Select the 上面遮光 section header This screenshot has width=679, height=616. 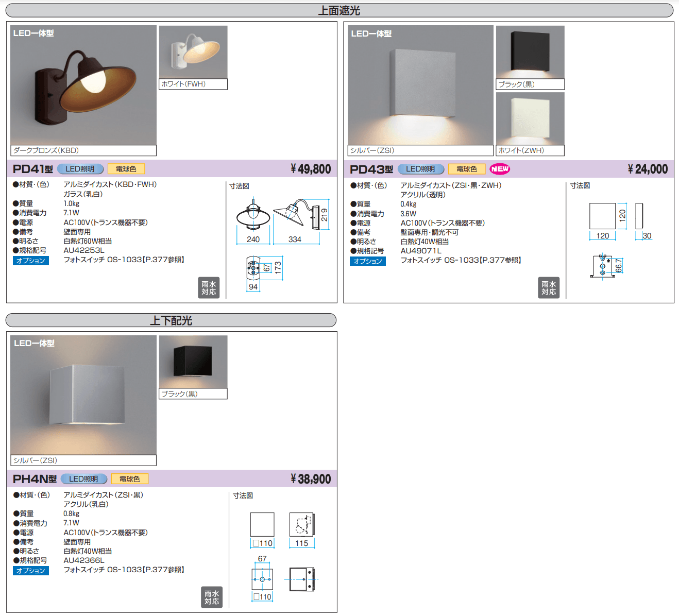[339, 10]
